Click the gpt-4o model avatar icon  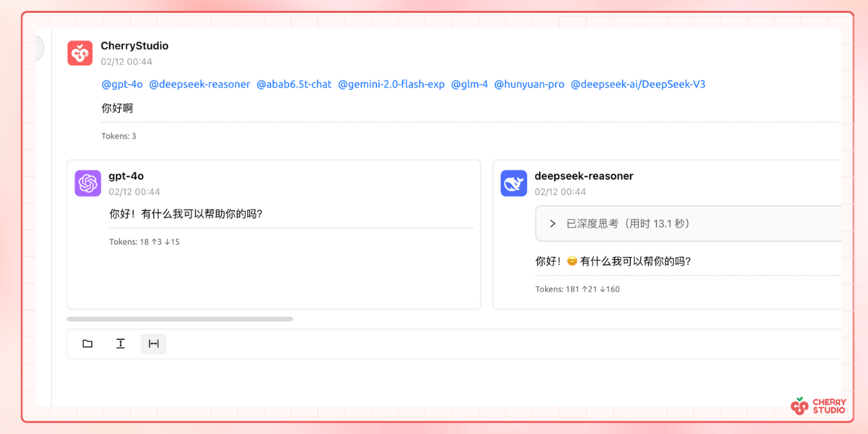click(88, 183)
